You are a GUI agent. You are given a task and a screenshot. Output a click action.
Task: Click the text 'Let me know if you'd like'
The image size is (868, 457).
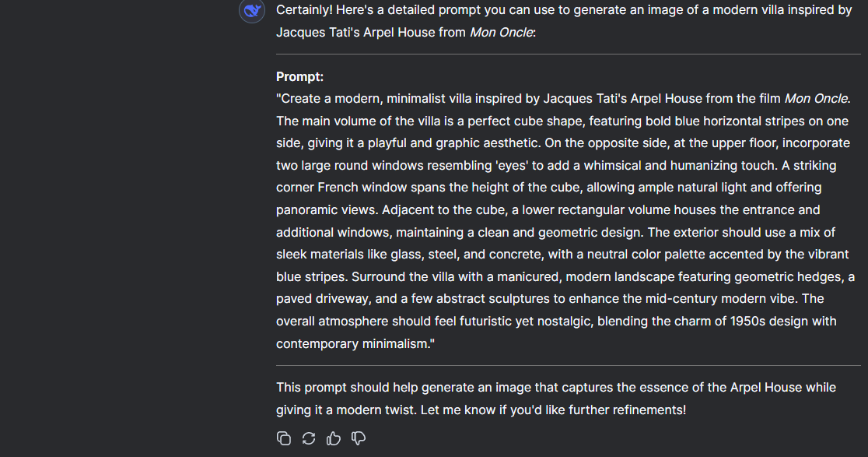[x=492, y=410]
